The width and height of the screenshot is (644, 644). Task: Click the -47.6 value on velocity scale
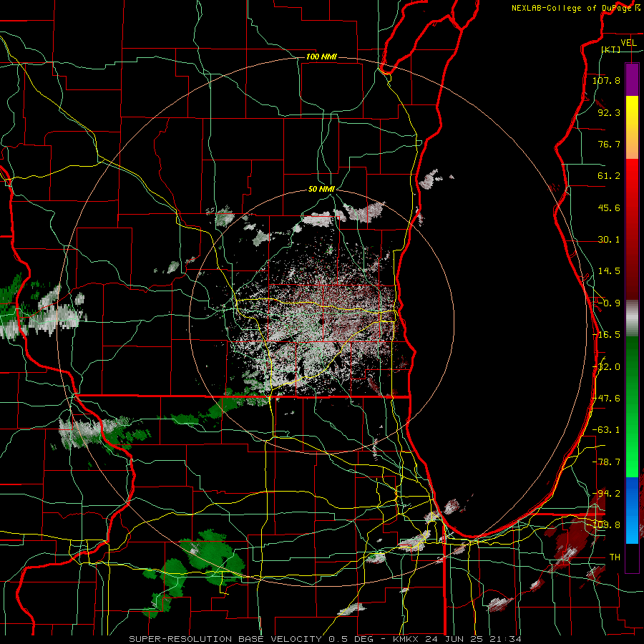[x=607, y=399]
